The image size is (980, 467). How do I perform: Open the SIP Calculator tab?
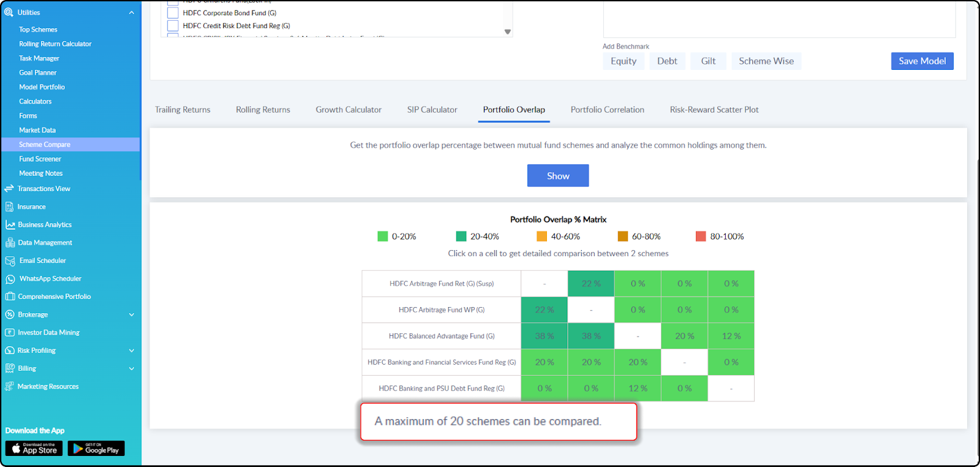[432, 110]
